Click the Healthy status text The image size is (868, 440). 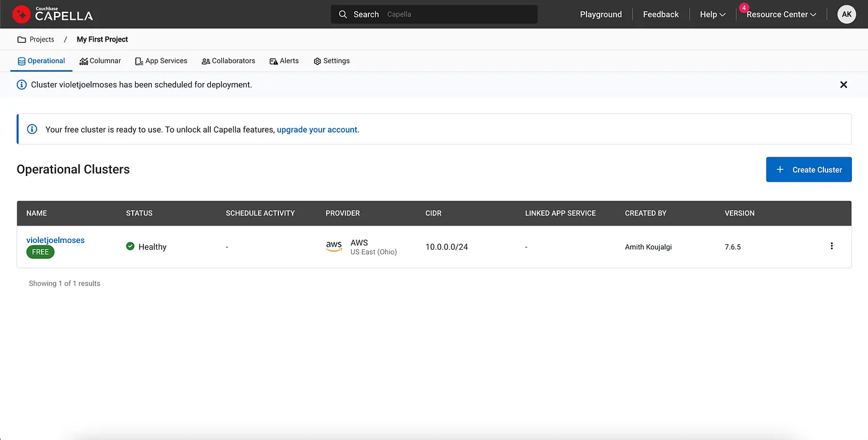[153, 247]
